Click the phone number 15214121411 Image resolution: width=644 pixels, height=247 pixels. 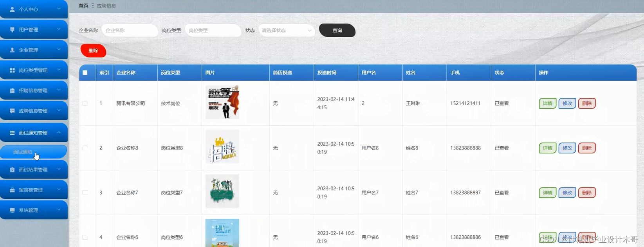pos(465,103)
